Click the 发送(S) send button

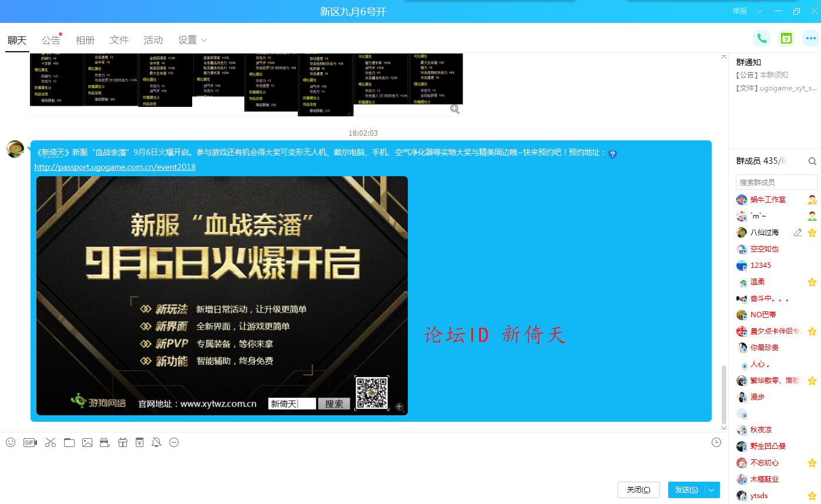686,490
